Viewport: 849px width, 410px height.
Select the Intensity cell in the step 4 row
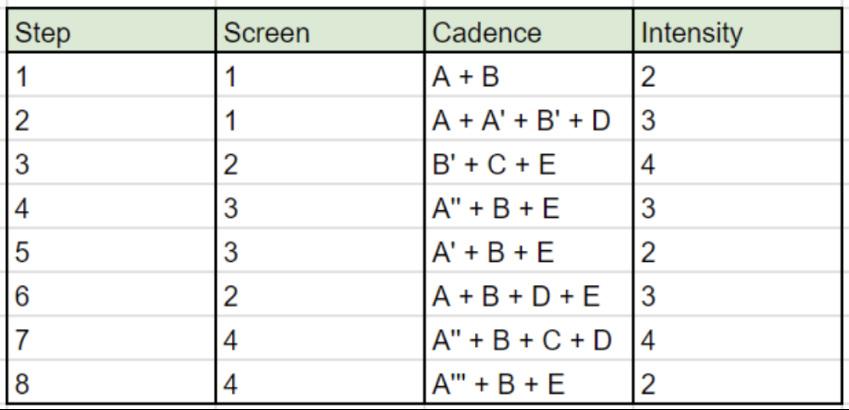coord(737,208)
